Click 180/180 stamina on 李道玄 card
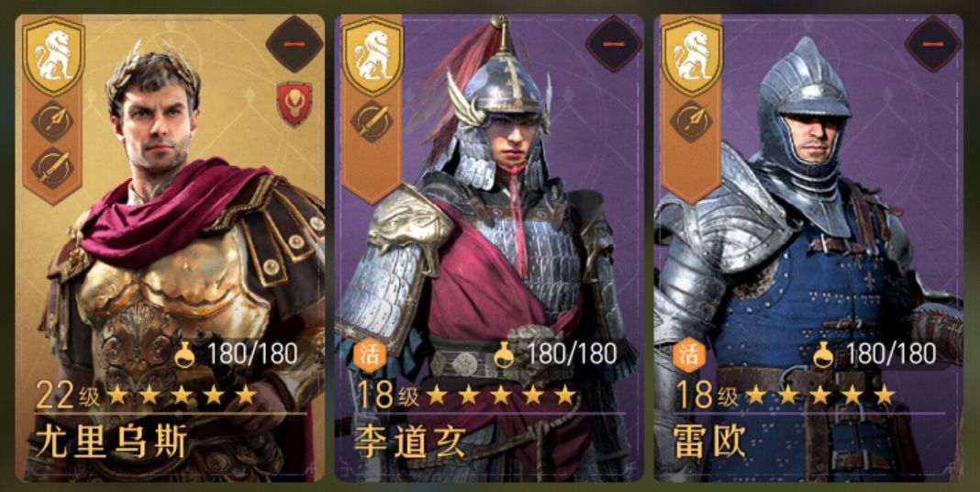The width and height of the screenshot is (980, 492). [572, 354]
